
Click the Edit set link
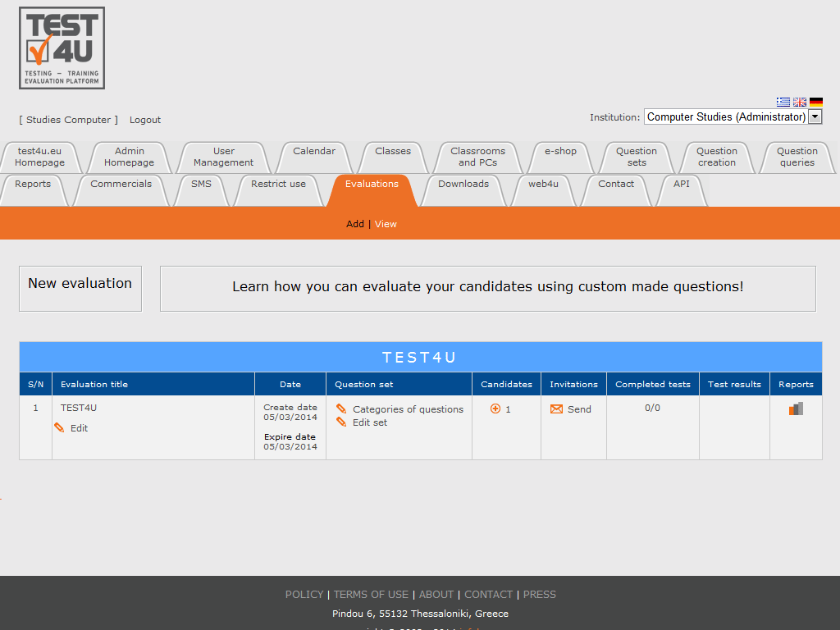point(370,422)
